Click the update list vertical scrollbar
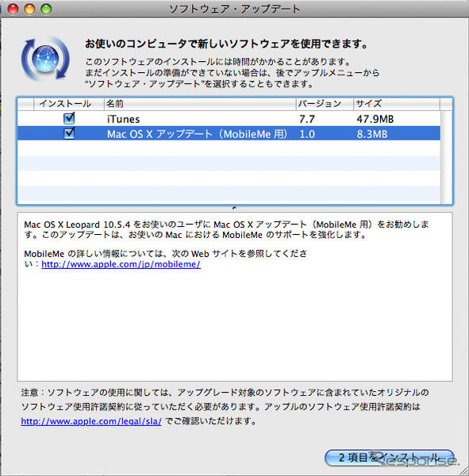 [446, 157]
